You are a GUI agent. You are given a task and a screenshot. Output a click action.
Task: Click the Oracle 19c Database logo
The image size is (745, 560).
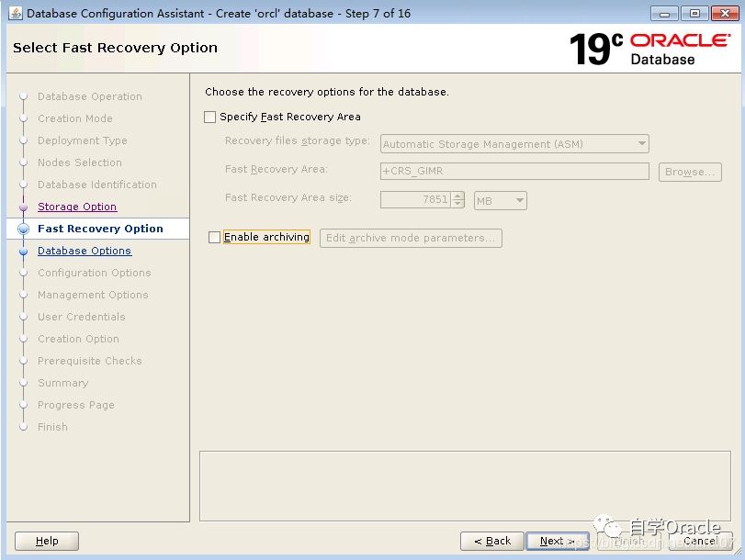click(x=649, y=49)
